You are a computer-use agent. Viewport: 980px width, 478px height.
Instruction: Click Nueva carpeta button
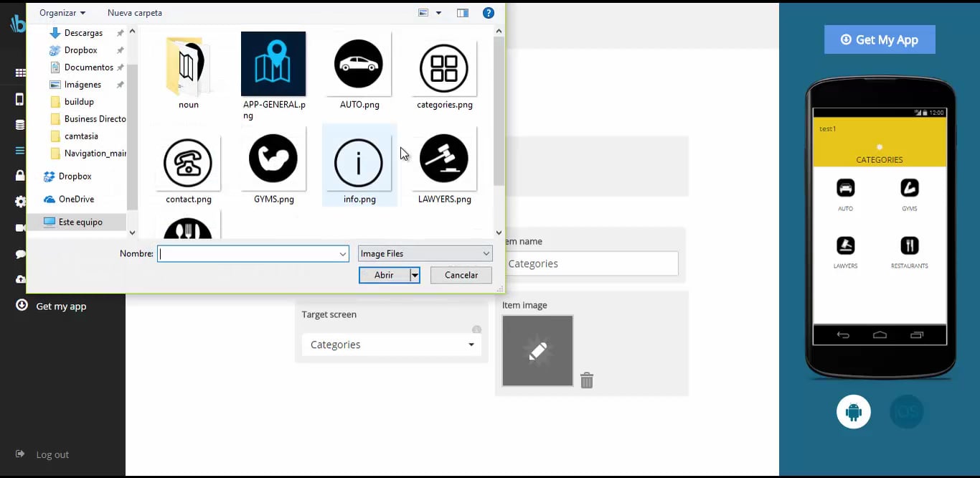pos(135,13)
